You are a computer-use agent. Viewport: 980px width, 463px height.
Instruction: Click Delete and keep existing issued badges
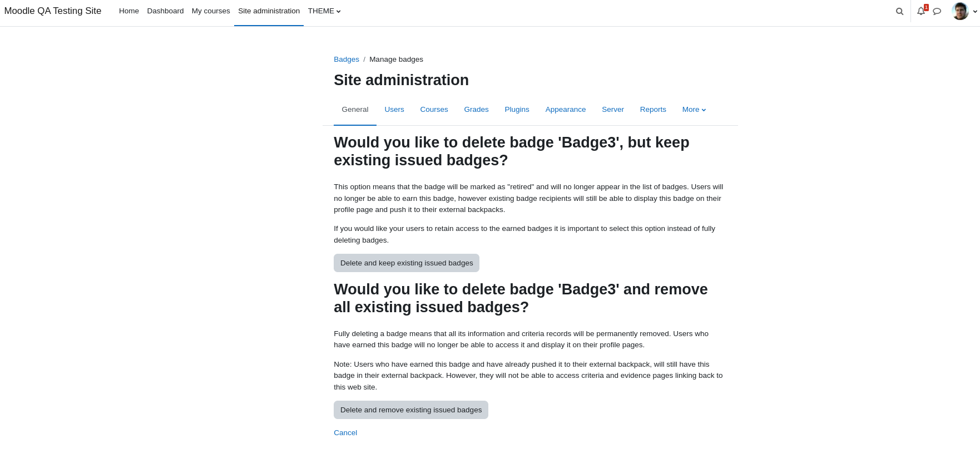point(407,263)
